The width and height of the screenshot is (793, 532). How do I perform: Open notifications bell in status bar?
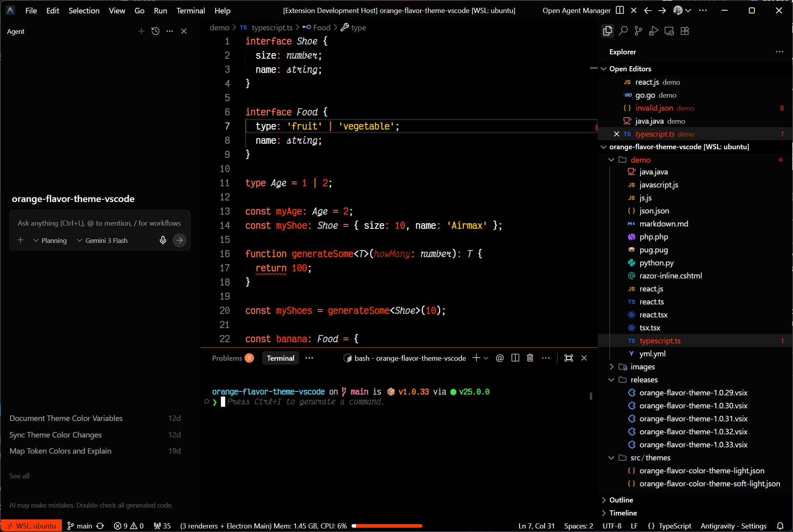780,526
